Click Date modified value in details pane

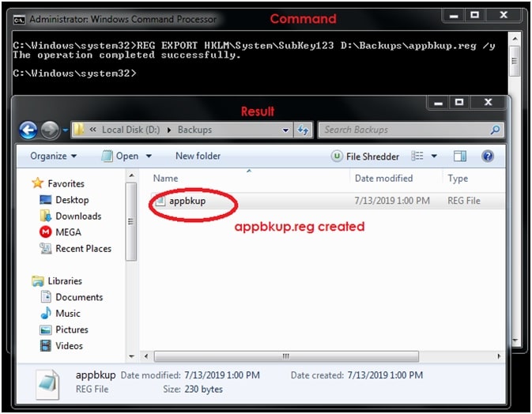click(222, 376)
